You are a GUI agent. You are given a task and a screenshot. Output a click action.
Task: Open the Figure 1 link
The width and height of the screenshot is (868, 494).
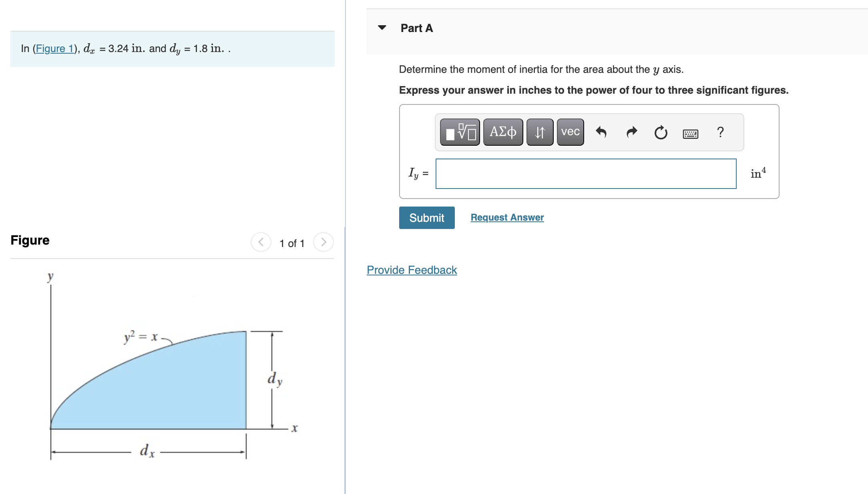56,48
